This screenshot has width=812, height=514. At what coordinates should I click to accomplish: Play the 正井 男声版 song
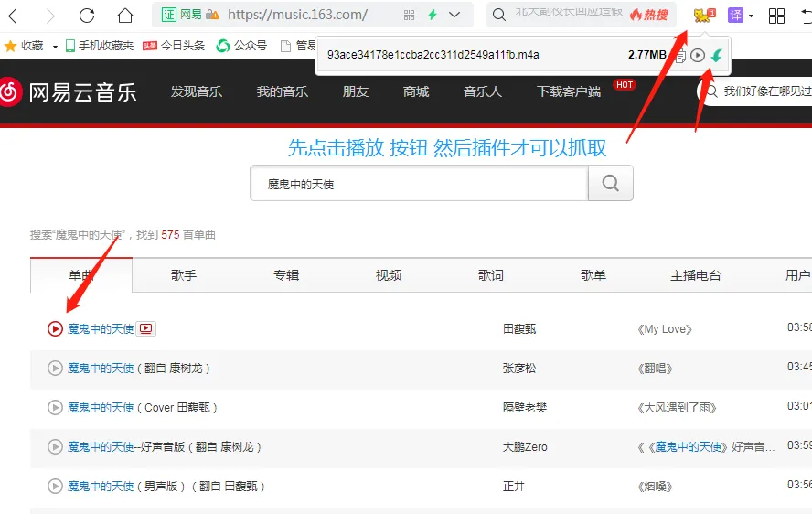click(x=55, y=486)
